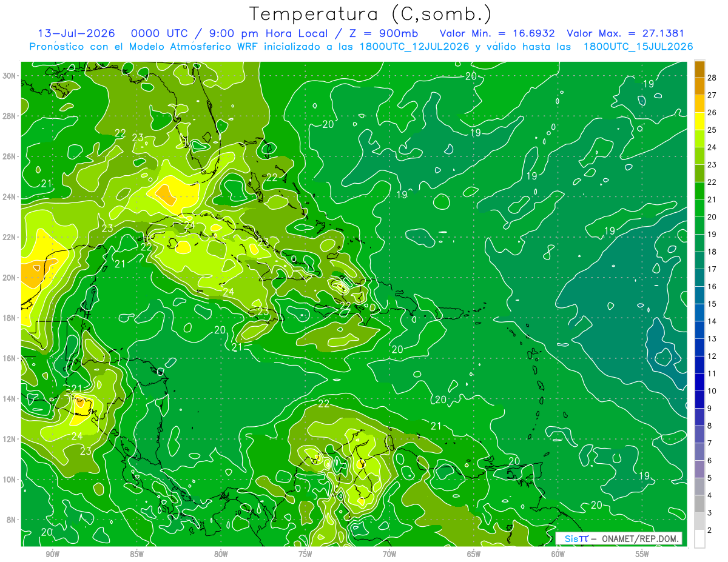Click the SisPi ONAMET/REP.DOM. logo box

coord(619,538)
